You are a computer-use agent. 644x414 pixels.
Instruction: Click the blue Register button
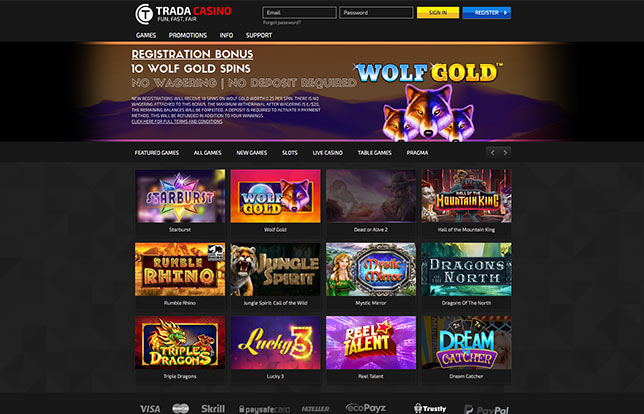pyautogui.click(x=487, y=13)
